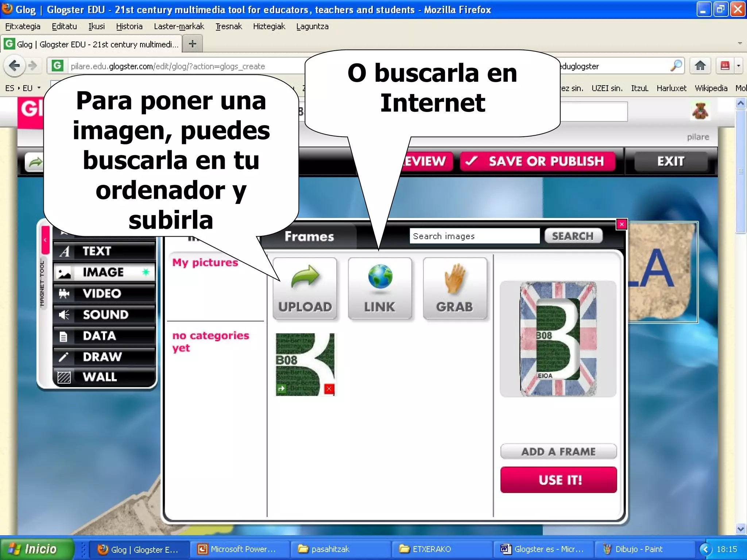Click the page scrollbar down arrow
This screenshot has width=747, height=560.
741,529
